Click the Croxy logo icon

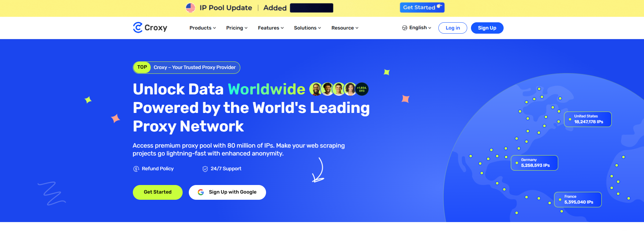pos(138,27)
